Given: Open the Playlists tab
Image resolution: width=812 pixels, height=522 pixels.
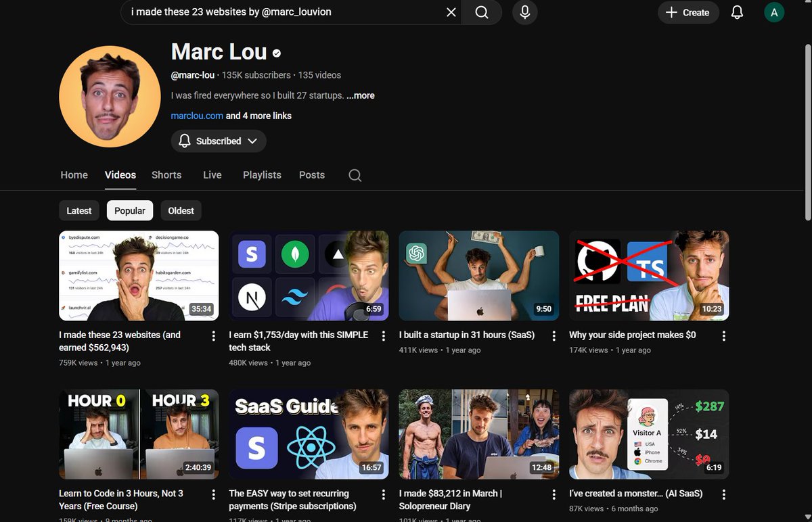Looking at the screenshot, I should 262,175.
